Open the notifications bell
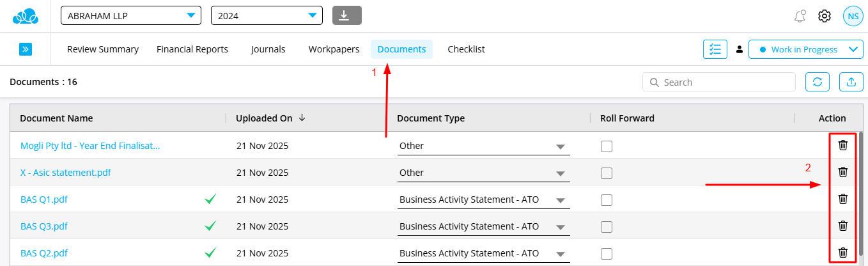 pos(800,16)
